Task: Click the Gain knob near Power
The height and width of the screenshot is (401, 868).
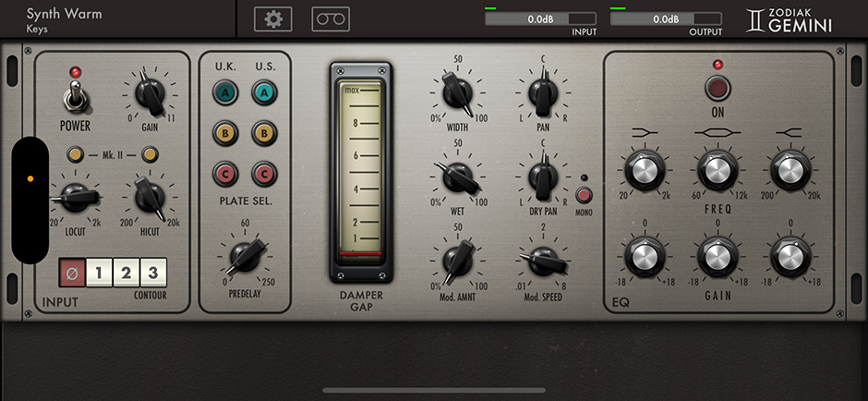Action: pos(149,93)
